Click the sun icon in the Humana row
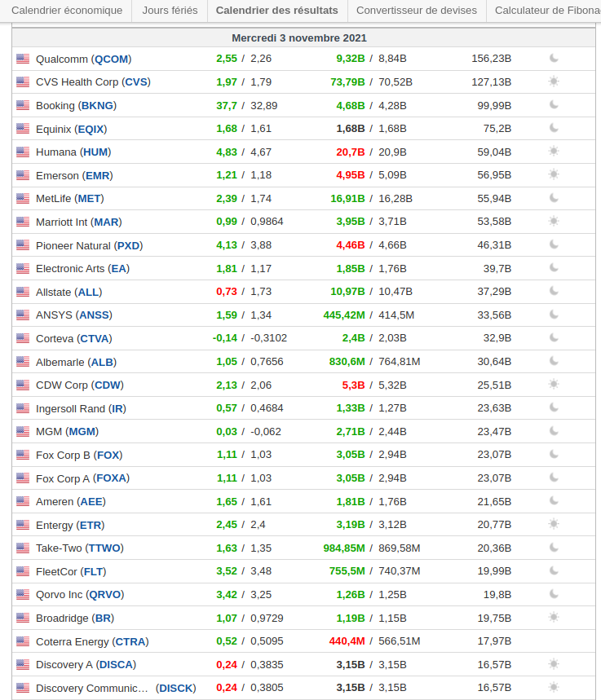The width and height of the screenshot is (601, 700). click(554, 152)
